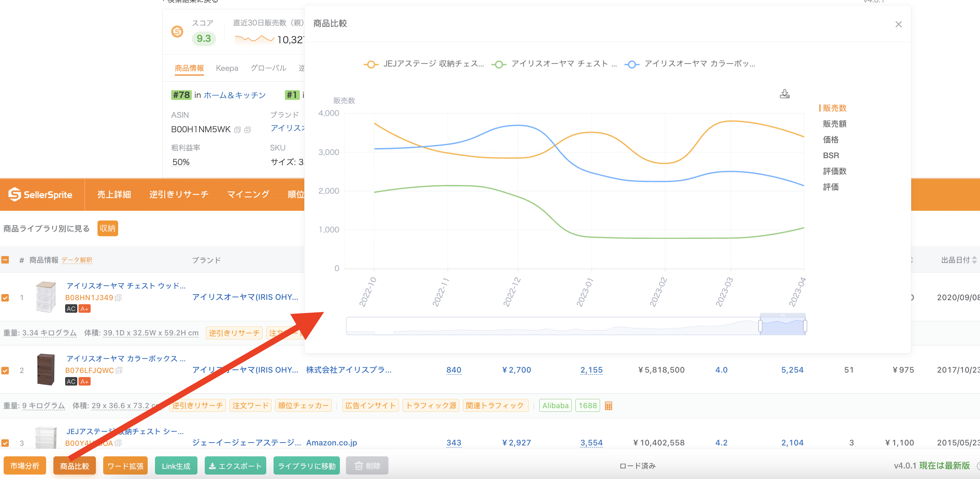Viewport: 980px width, 479px height.
Task: Toggle green アイリスオーヤマ チェスト legend series
Action: coord(554,64)
